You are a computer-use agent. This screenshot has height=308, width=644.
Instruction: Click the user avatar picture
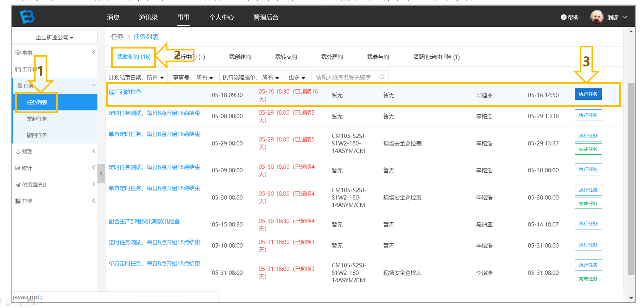[x=597, y=17]
